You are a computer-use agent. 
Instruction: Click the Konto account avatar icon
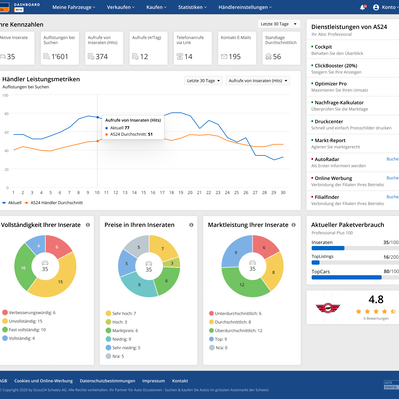pyautogui.click(x=376, y=7)
